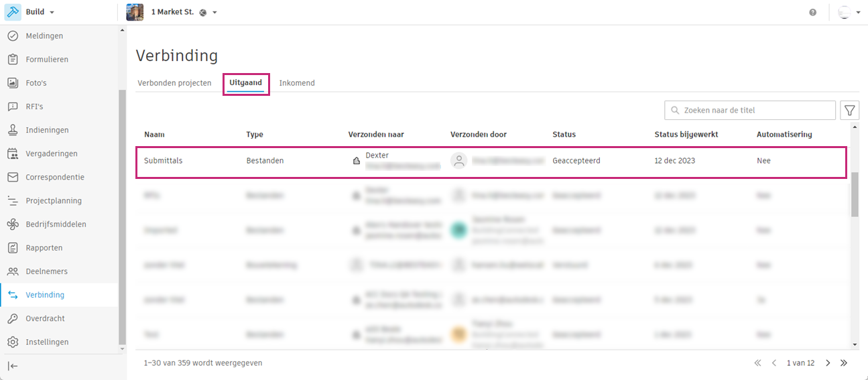Open RFI's section icon
This screenshot has width=868, height=380.
coord(13,107)
